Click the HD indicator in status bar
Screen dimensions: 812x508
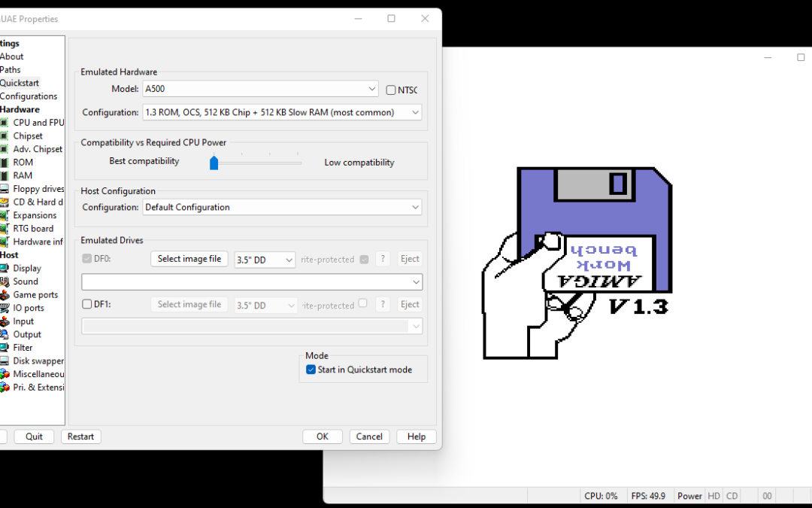click(714, 496)
